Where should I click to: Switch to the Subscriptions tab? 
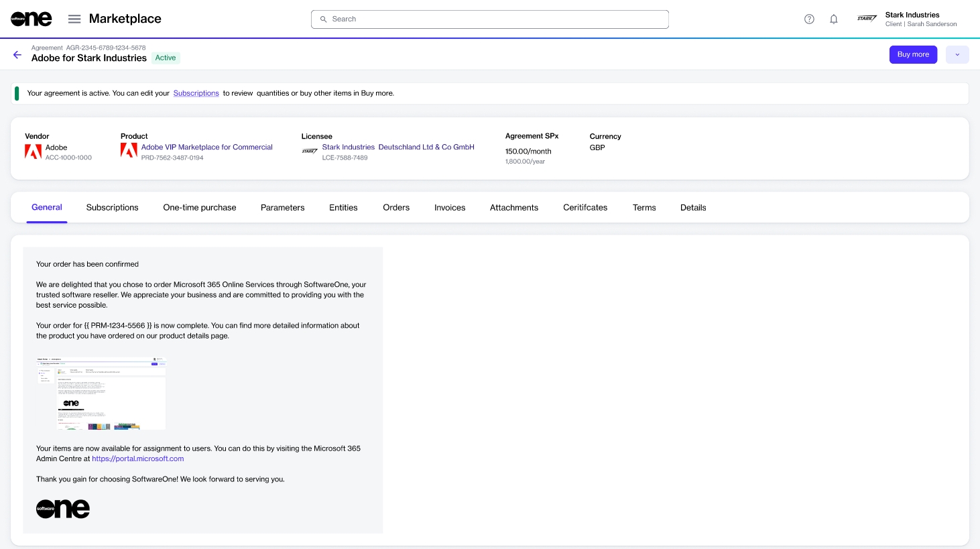click(112, 208)
